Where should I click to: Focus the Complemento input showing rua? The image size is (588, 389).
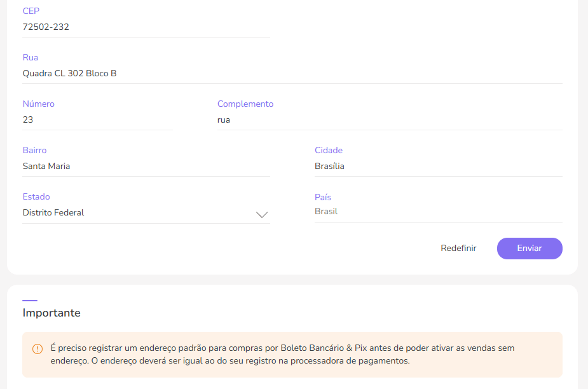click(x=318, y=119)
